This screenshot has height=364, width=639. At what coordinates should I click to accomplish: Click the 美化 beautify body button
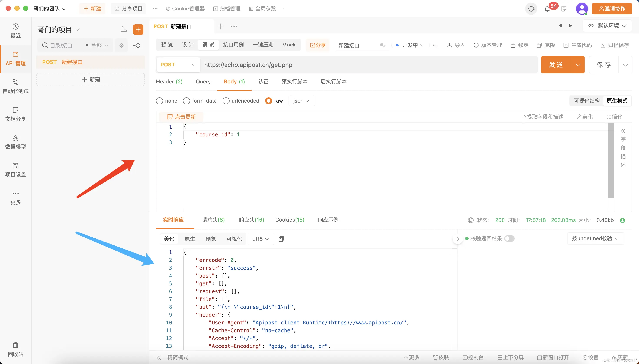585,117
